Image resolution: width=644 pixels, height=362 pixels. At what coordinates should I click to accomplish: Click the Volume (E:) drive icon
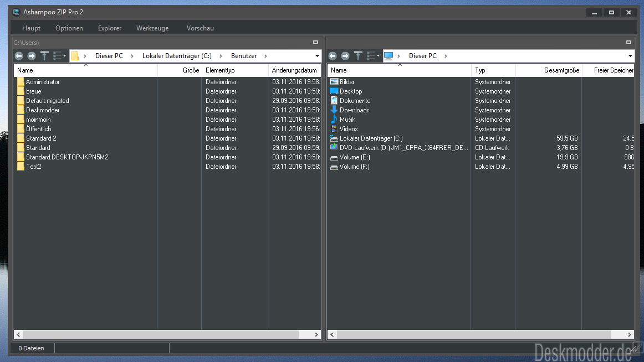[x=334, y=157]
